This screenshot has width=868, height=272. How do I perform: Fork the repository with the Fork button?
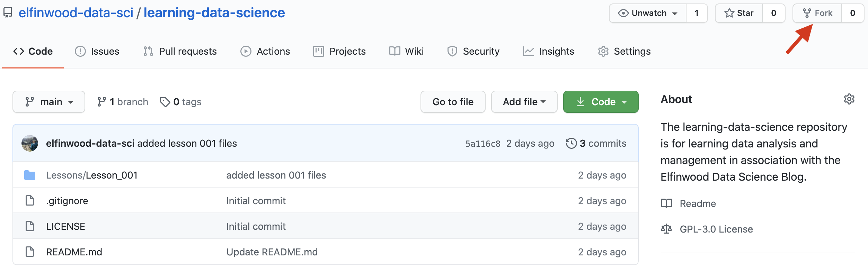pyautogui.click(x=817, y=13)
